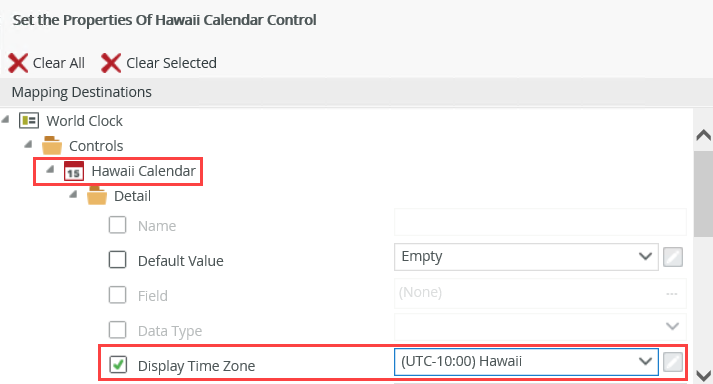The width and height of the screenshot is (713, 384).
Task: Select the Hawaii Calendar tree item label
Action: click(143, 171)
